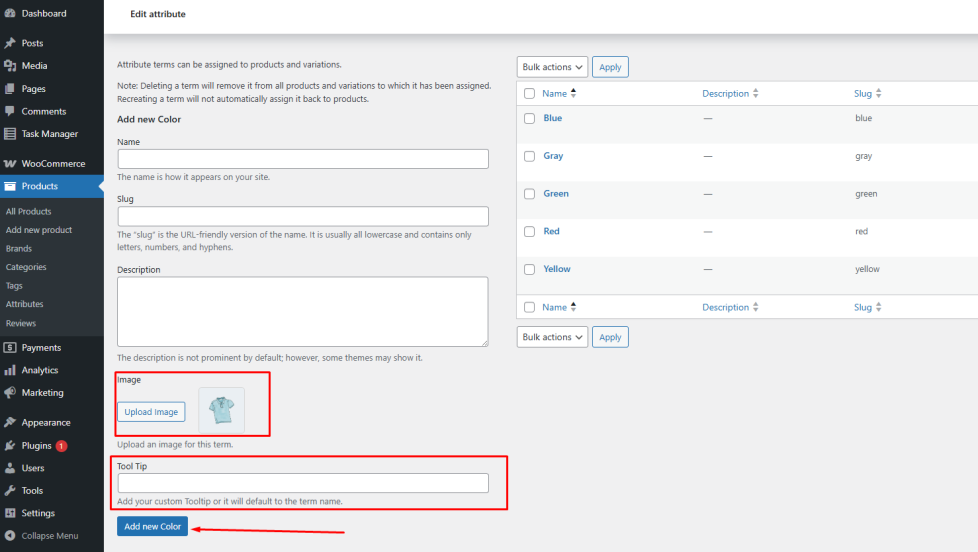The height and width of the screenshot is (552, 978).
Task: Open Attributes submenu item
Action: pos(24,304)
